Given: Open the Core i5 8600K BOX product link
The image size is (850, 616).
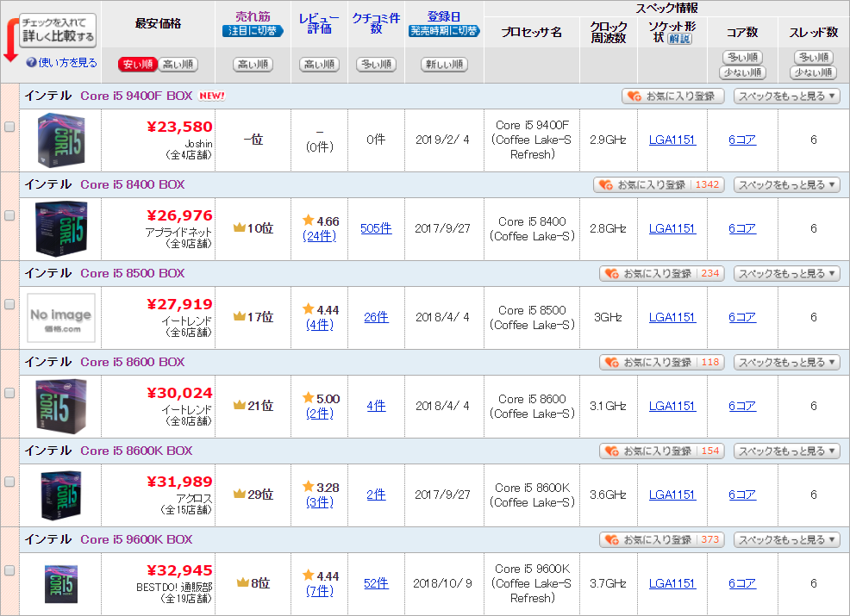Looking at the screenshot, I should coord(136,451).
